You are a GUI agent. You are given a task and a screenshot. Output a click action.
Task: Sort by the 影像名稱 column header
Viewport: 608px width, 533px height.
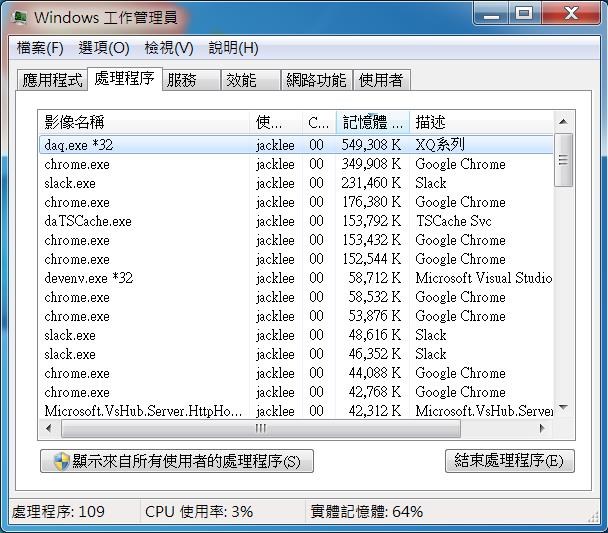point(144,122)
